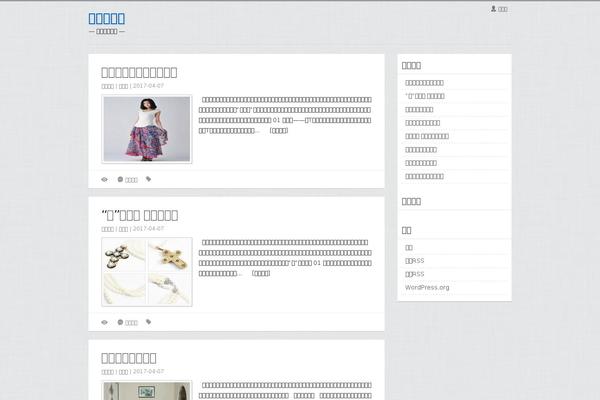Open the floral skirt woman thumbnail
600x400 pixels.
(147, 129)
